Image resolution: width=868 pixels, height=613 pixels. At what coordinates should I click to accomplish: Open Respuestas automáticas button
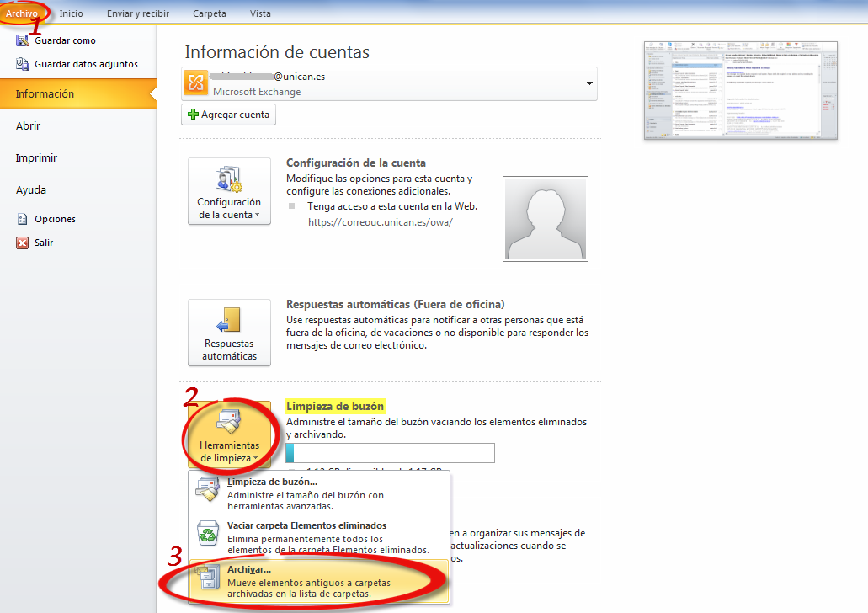click(x=229, y=333)
